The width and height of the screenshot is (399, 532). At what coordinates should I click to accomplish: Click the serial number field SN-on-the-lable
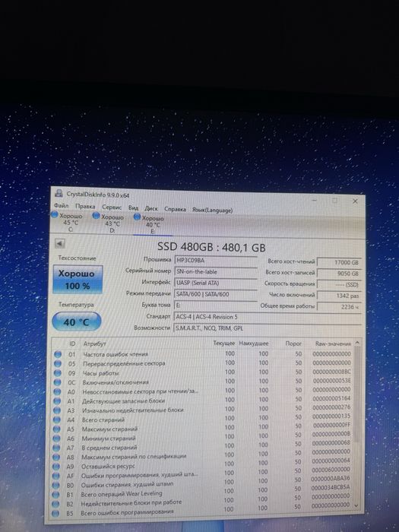[216, 271]
